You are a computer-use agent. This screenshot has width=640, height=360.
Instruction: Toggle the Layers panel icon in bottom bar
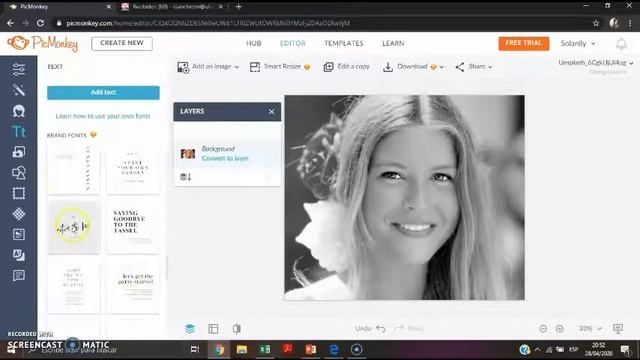[190, 329]
